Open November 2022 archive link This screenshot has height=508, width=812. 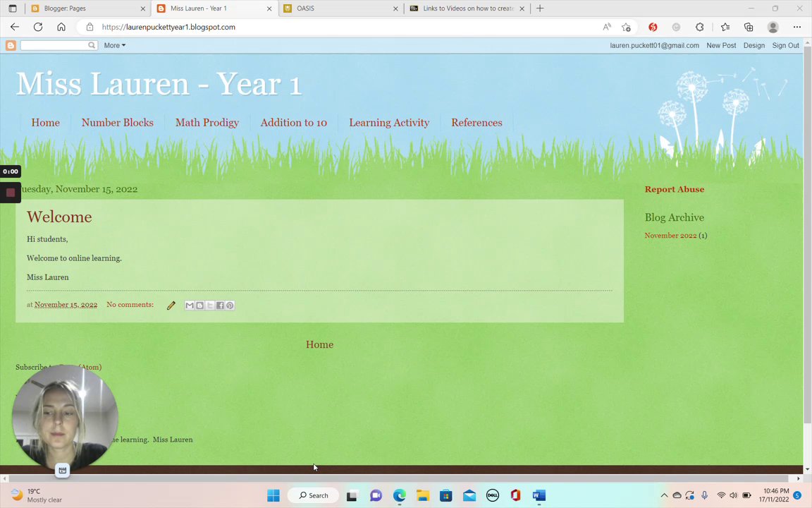coord(670,236)
